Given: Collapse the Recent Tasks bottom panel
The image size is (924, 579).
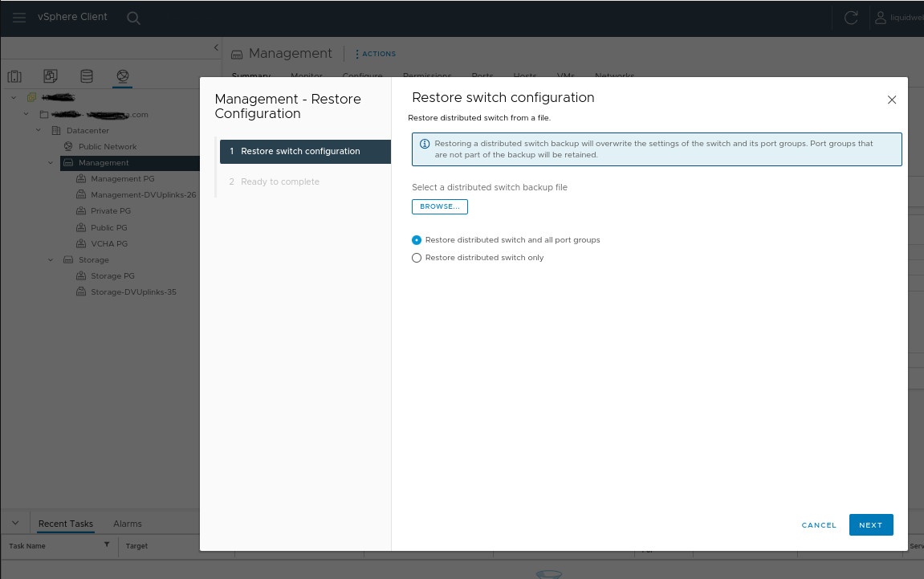Looking at the screenshot, I should pos(14,523).
